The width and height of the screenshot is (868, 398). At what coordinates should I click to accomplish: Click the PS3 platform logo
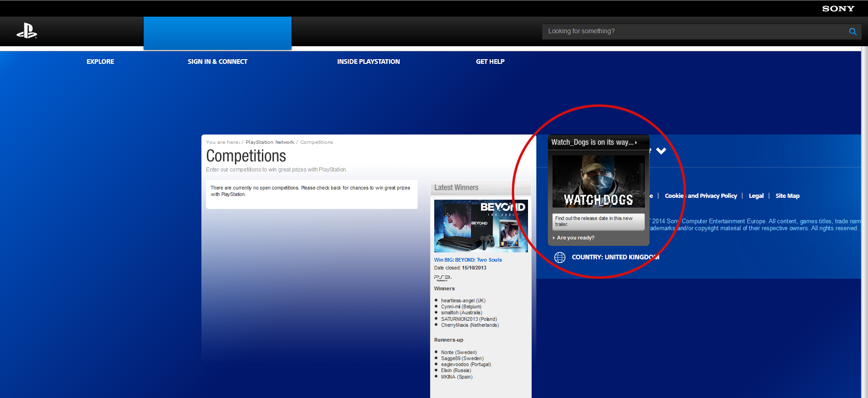tap(443, 278)
